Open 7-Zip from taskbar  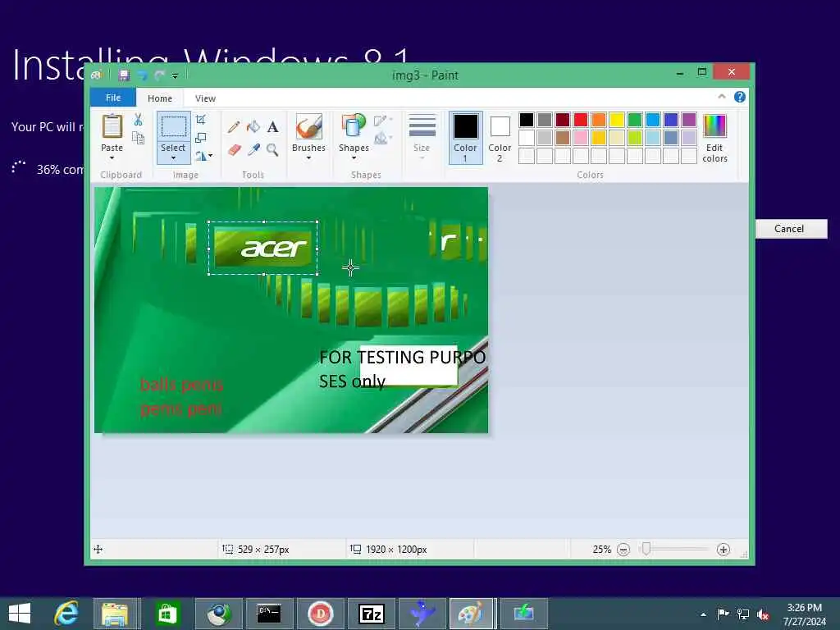coord(372,614)
